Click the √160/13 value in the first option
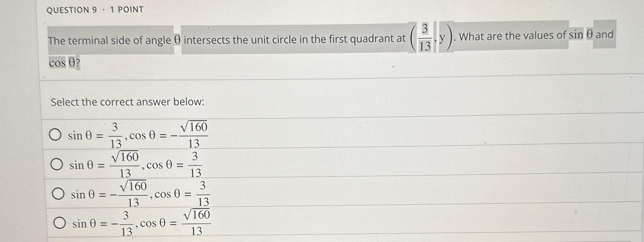The image size is (644, 242). 195,135
